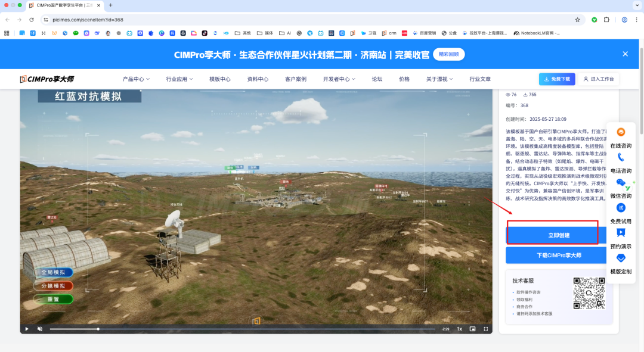Screen dimensions: 644x352
Task: Open 微信咨询 WeChat icon
Action: pyautogui.click(x=621, y=183)
